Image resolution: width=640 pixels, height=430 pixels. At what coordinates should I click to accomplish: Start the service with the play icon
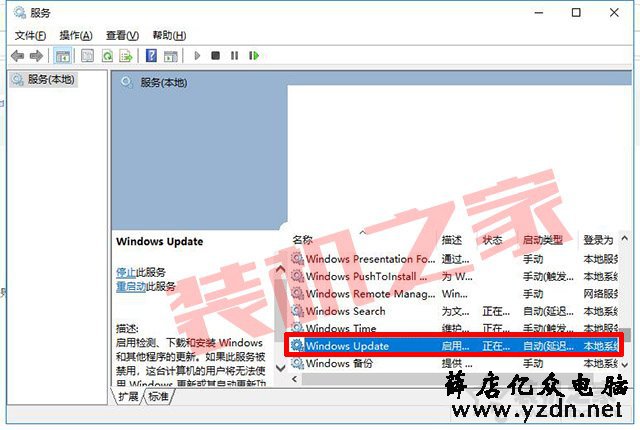(x=197, y=55)
